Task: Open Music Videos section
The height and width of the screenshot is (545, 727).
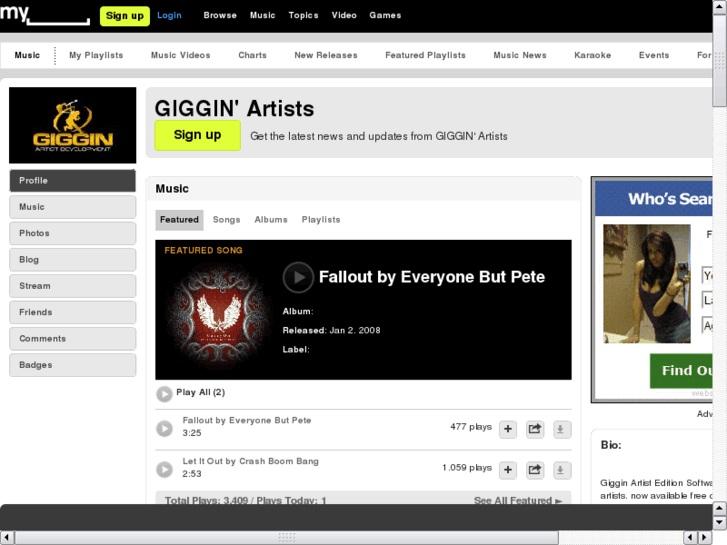Action: [x=180, y=55]
